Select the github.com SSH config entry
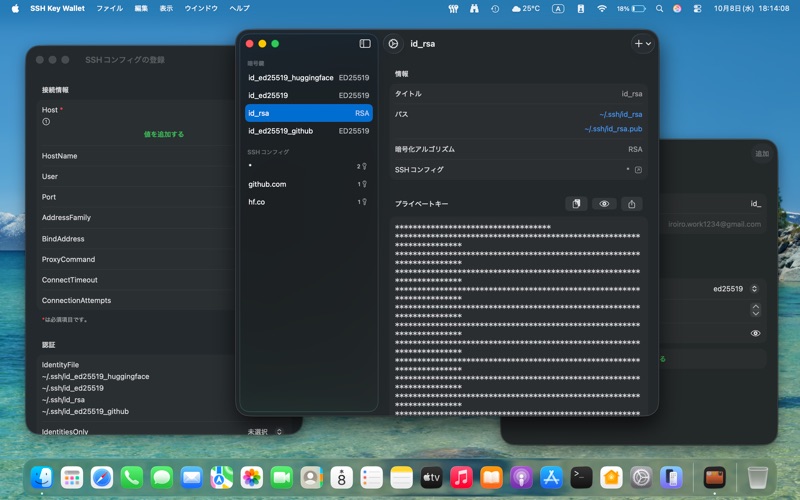800x500 pixels. [309, 184]
